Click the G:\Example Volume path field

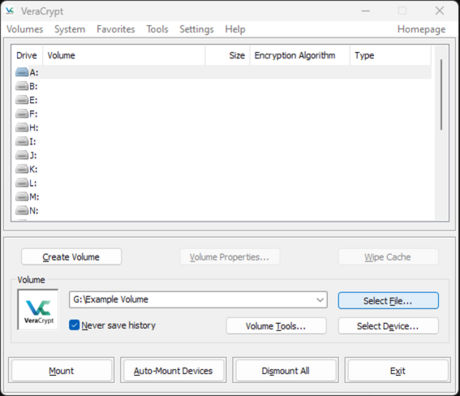(198, 300)
